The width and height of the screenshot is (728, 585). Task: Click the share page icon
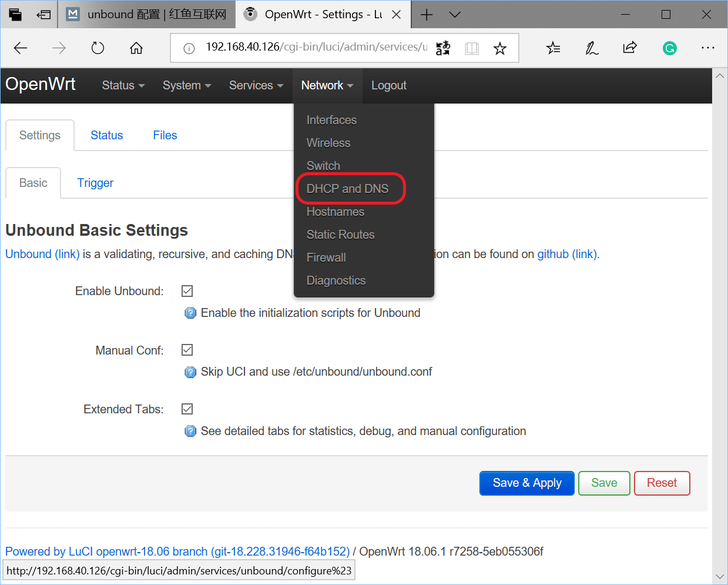[x=630, y=48]
